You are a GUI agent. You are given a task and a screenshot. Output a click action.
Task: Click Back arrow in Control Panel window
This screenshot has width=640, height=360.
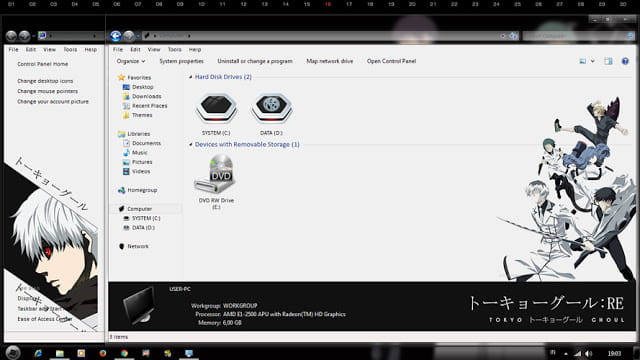point(11,36)
